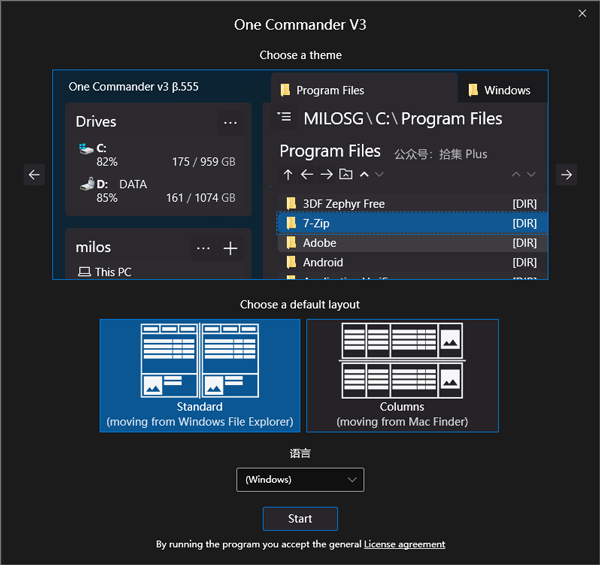Click the up-directory arrow in theme preview

click(288, 175)
